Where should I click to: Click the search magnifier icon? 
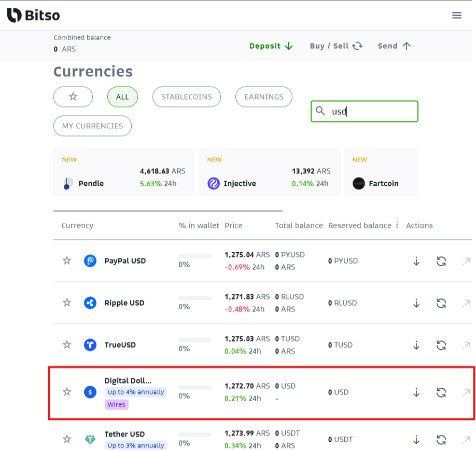tap(320, 111)
